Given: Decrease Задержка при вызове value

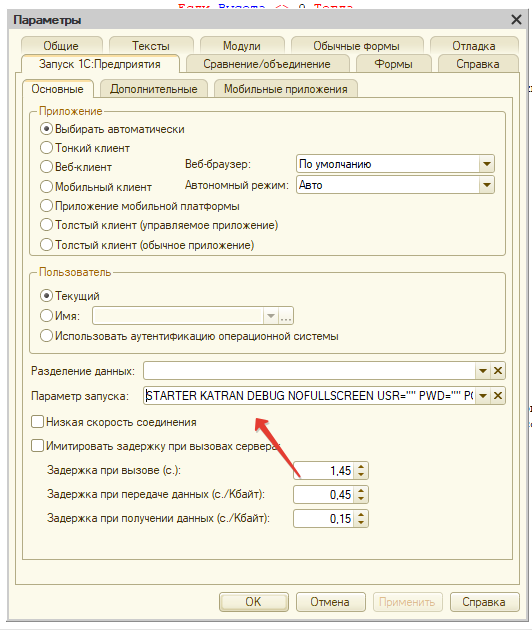Looking at the screenshot, I should [361, 475].
